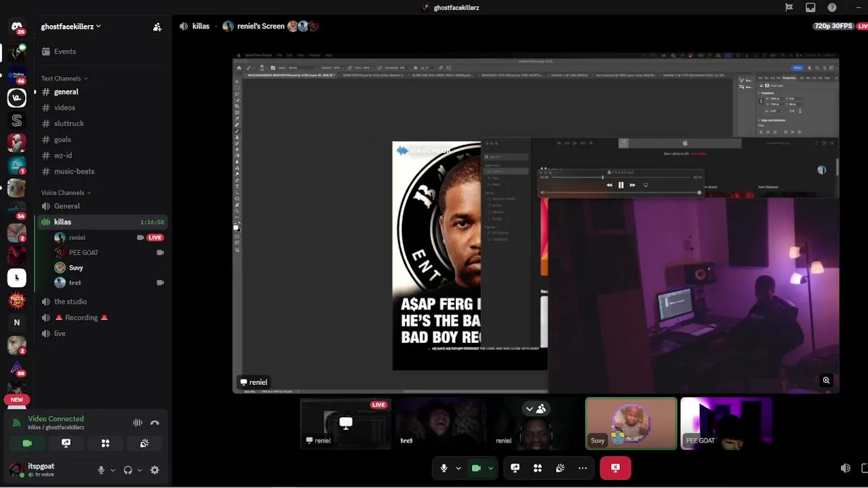Image resolution: width=868 pixels, height=488 pixels.
Task: Disconnect from voice using the hang-up icon
Action: pos(155,422)
